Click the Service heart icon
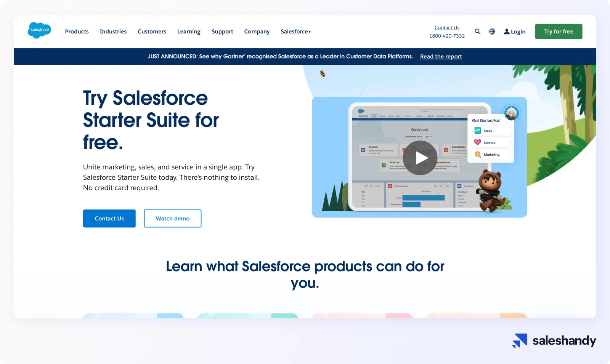 point(478,142)
